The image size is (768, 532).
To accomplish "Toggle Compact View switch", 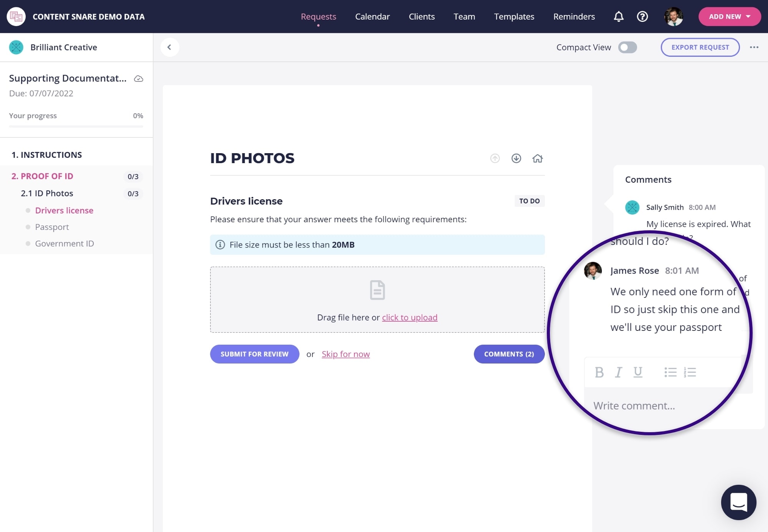I will [x=627, y=47].
